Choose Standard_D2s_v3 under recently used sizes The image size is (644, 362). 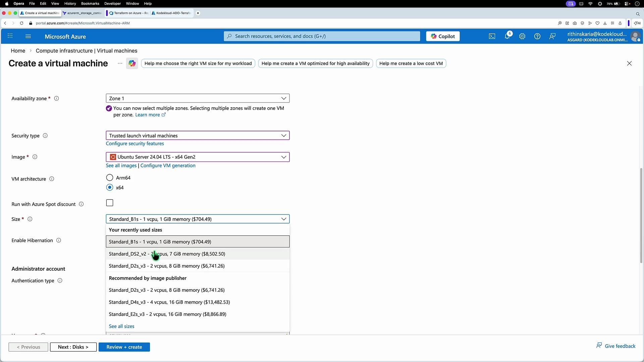tap(198, 266)
